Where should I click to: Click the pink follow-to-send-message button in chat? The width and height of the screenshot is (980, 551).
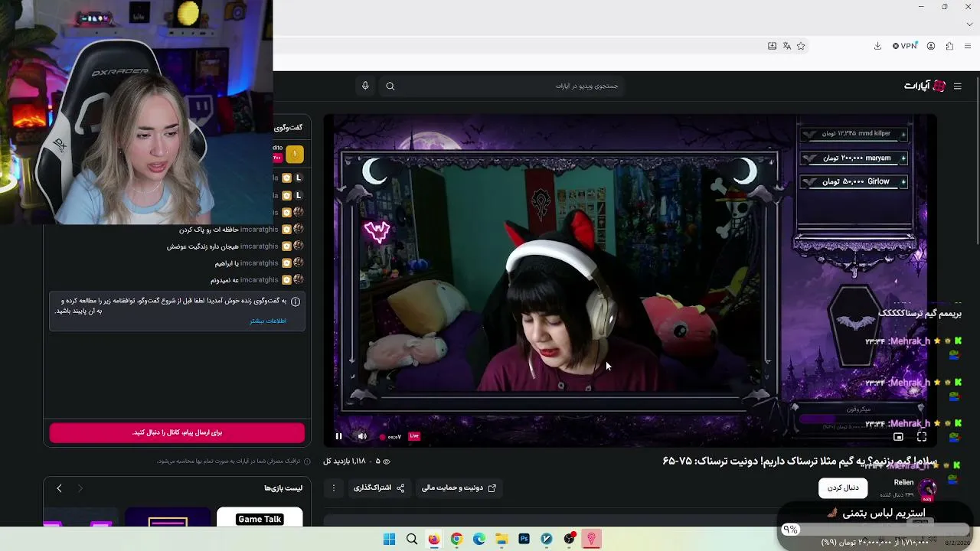(177, 432)
